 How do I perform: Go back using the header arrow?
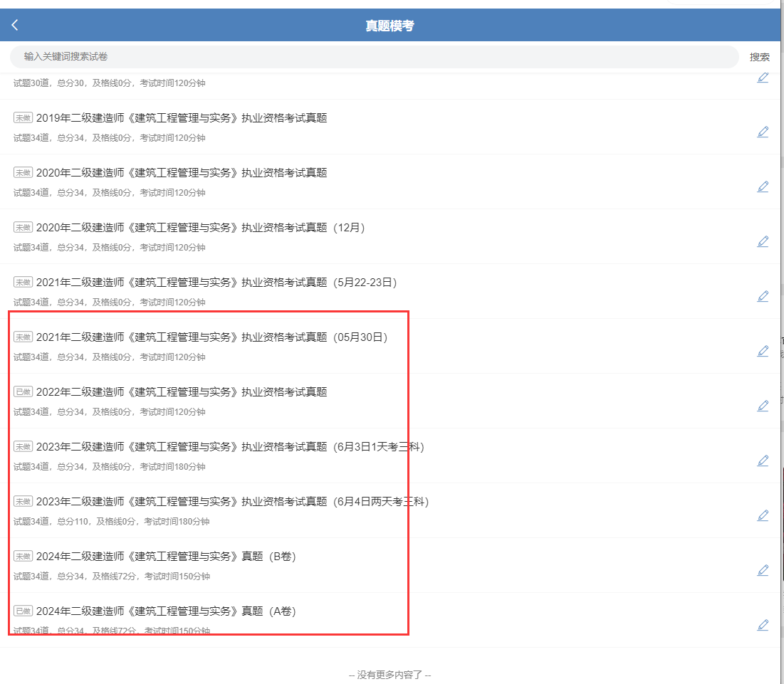pos(15,25)
